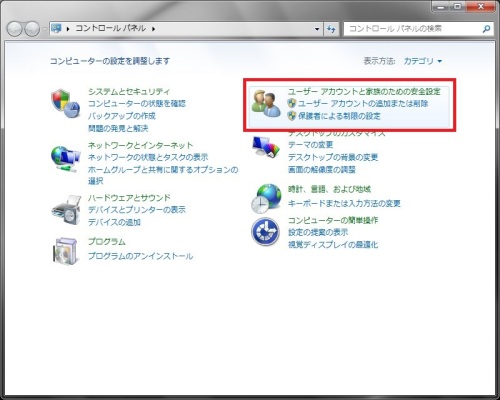Viewport: 500px width, 400px height.
Task: Open the User Accounts two-people icon
Action: point(266,104)
